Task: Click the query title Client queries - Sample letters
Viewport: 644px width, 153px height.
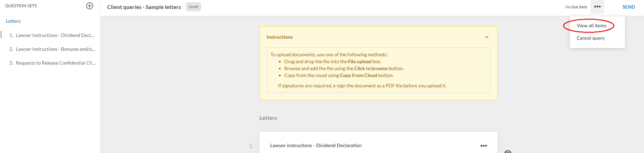Action: click(x=144, y=7)
